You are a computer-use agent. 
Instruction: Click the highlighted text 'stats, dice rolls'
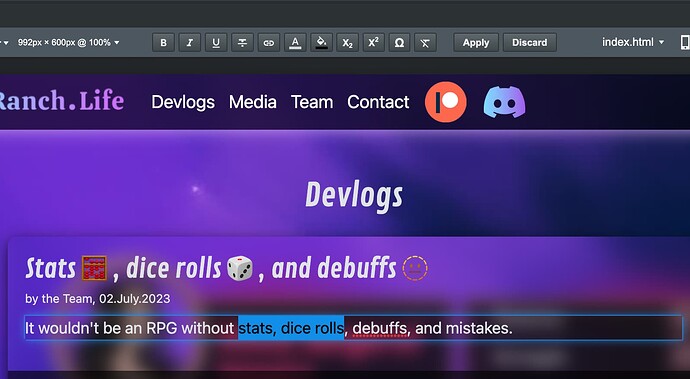click(x=291, y=328)
